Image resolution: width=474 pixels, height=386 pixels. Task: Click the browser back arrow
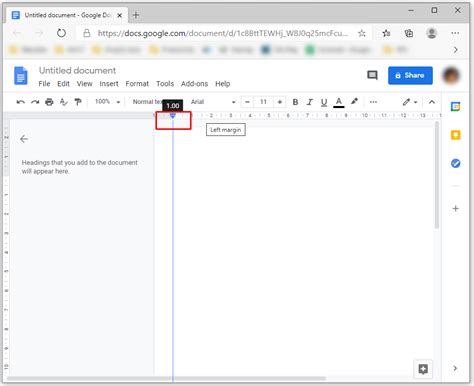[x=17, y=33]
